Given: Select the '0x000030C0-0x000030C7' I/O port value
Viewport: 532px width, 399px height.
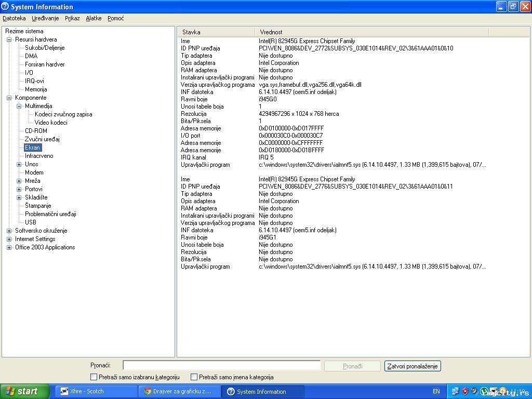Looking at the screenshot, I should pyautogui.click(x=291, y=136).
